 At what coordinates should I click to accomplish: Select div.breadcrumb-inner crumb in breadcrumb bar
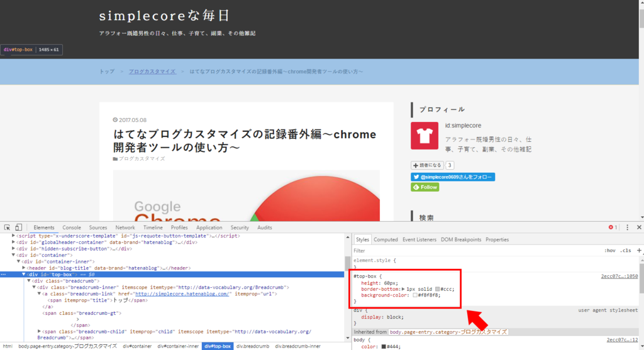[x=297, y=346]
